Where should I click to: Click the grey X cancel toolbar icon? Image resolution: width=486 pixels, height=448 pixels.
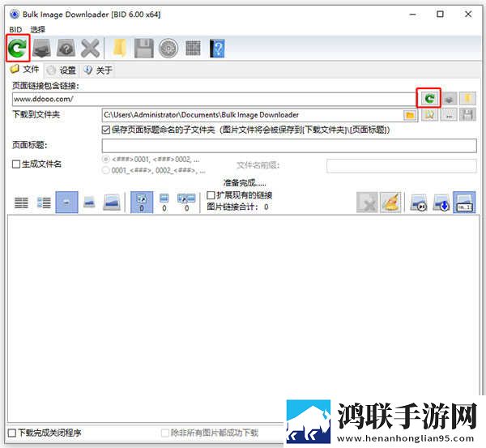[90, 48]
